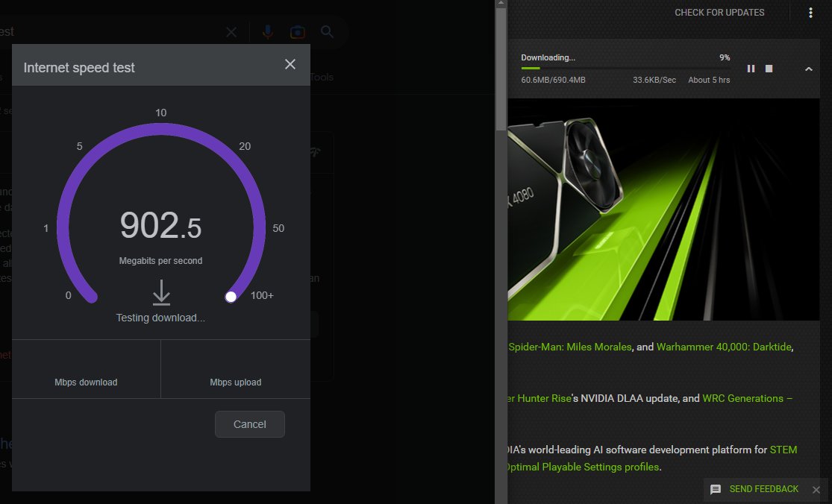Cancel the running speed test
The width and height of the screenshot is (832, 504).
(249, 424)
